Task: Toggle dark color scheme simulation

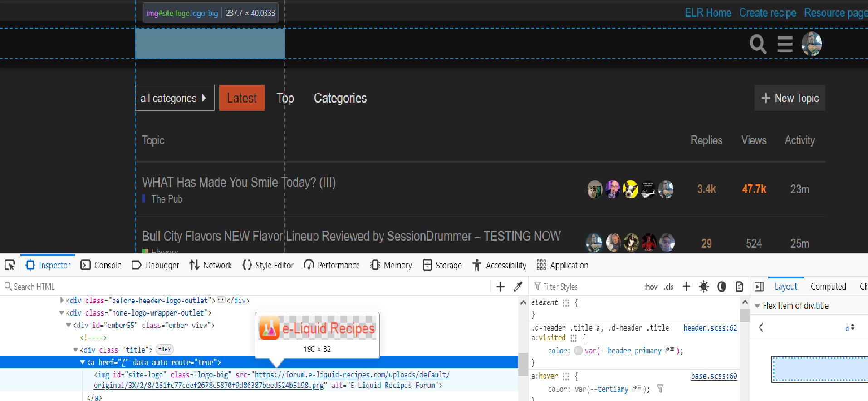Action: [x=721, y=287]
